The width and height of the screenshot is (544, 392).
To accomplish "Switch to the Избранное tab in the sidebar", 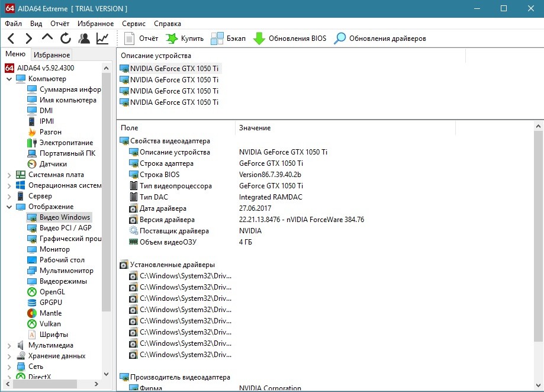I will [x=51, y=55].
